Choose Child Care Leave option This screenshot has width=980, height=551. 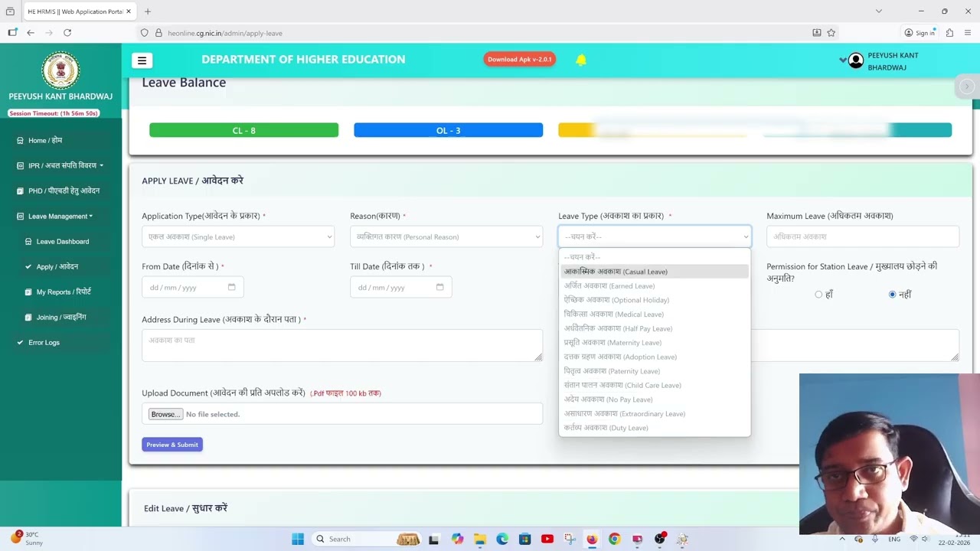[x=655, y=385]
